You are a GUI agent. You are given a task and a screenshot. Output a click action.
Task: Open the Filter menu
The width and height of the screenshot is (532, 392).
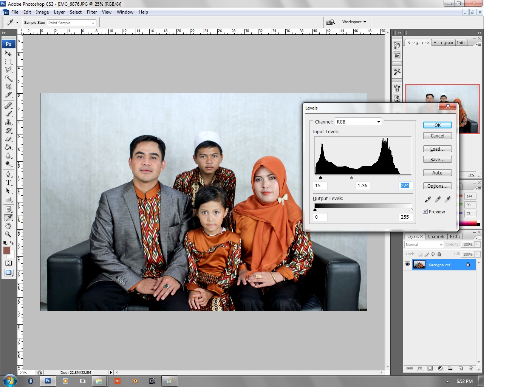[91, 12]
